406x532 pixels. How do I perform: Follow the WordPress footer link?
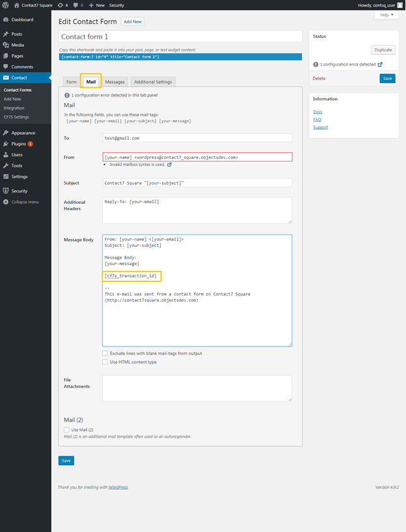click(118, 487)
